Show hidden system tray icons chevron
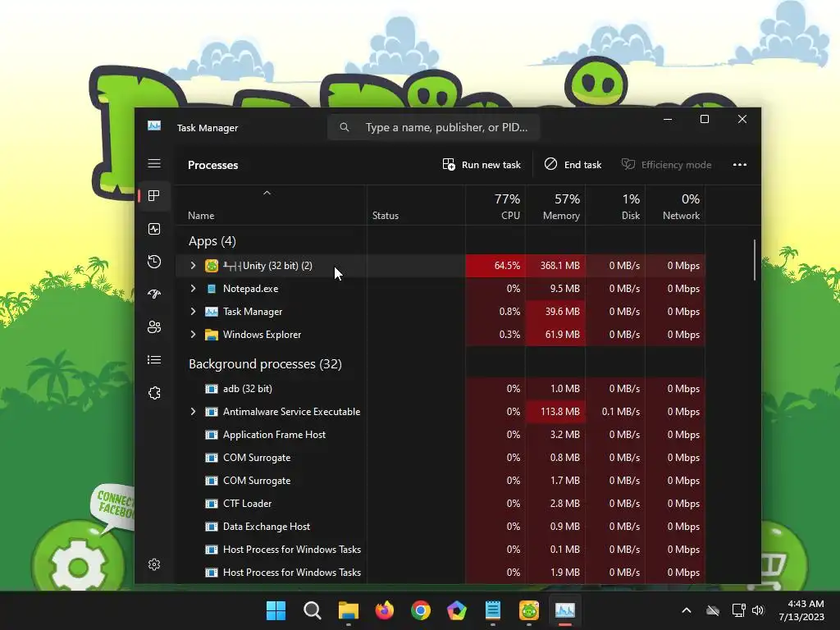840x630 pixels. click(x=687, y=610)
